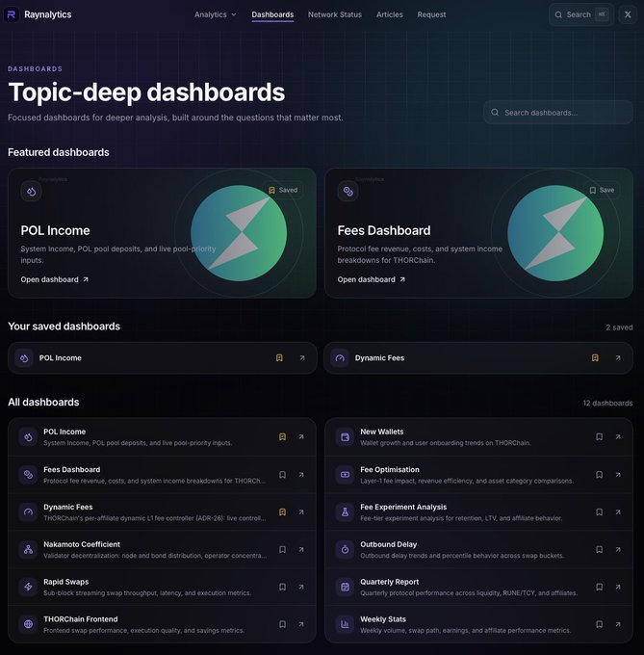Open Dynamic Fees list row arrow
Viewport: 644px width, 655px height.
coord(301,512)
